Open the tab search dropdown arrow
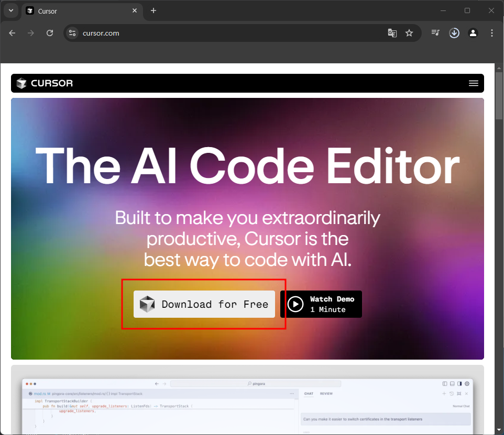This screenshot has width=504, height=435. pyautogui.click(x=11, y=10)
